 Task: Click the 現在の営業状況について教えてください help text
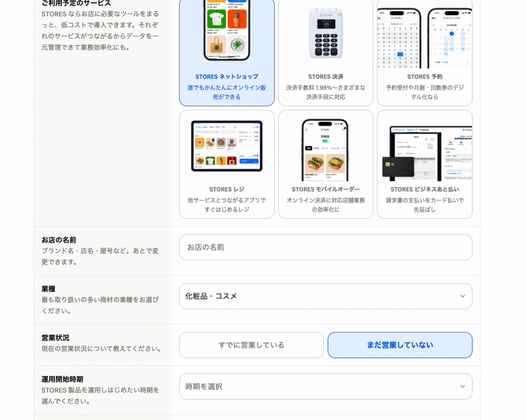click(x=102, y=348)
